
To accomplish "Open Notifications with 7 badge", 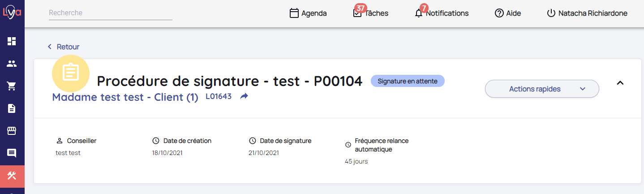I will click(x=442, y=13).
